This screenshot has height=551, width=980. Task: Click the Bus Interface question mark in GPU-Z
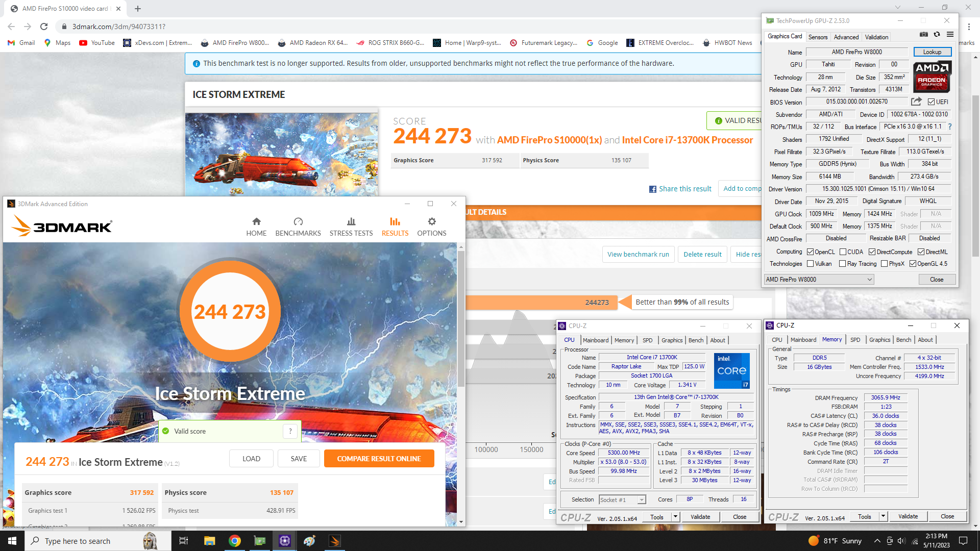pos(950,127)
